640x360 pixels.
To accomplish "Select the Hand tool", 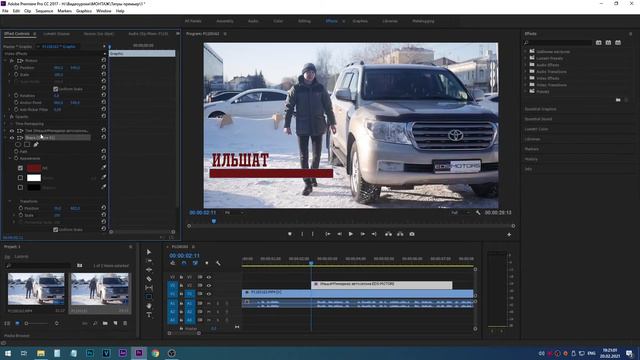I will coord(149,306).
